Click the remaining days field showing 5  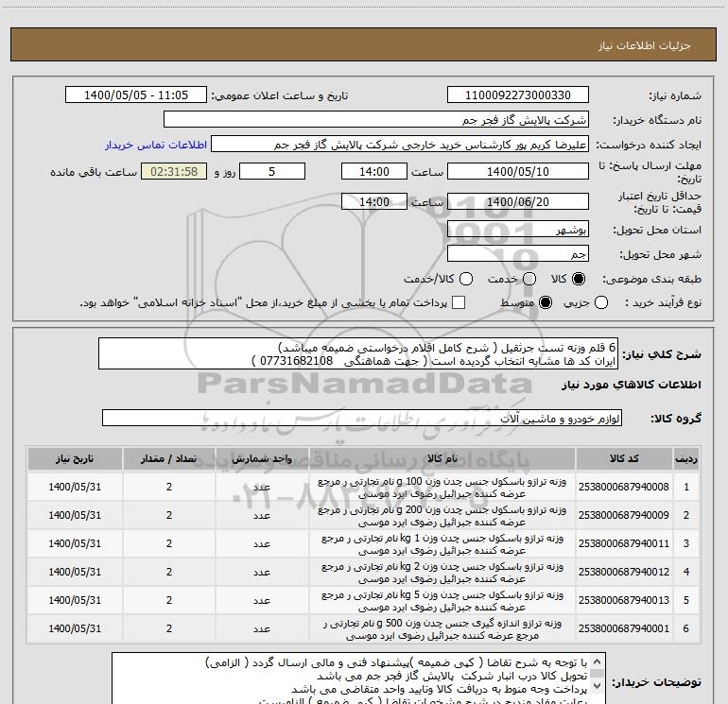(272, 172)
